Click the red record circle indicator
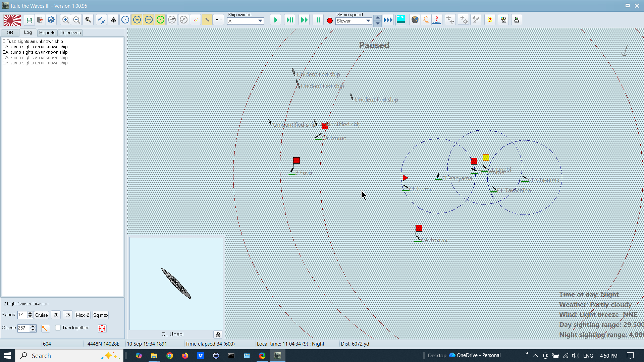Screen dimensions: 644x362 (330, 21)
